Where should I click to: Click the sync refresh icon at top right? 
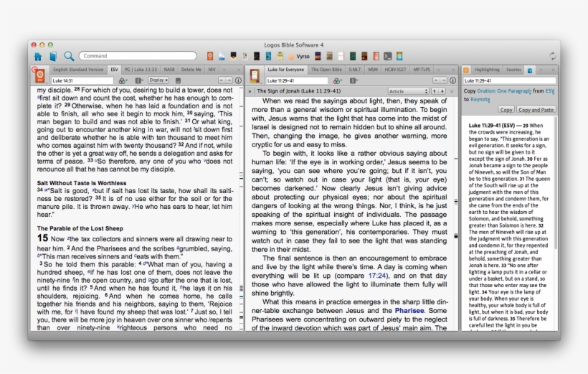(x=552, y=56)
